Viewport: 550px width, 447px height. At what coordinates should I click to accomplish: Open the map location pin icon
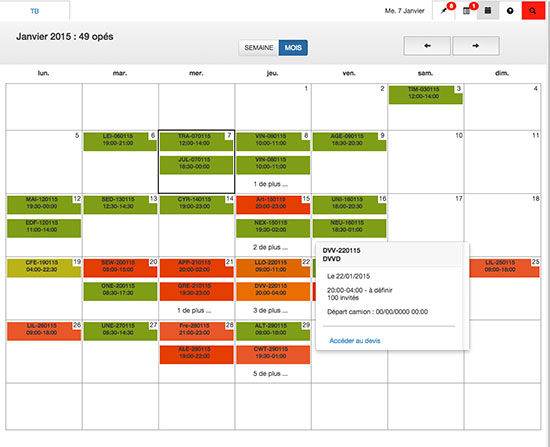click(x=510, y=11)
